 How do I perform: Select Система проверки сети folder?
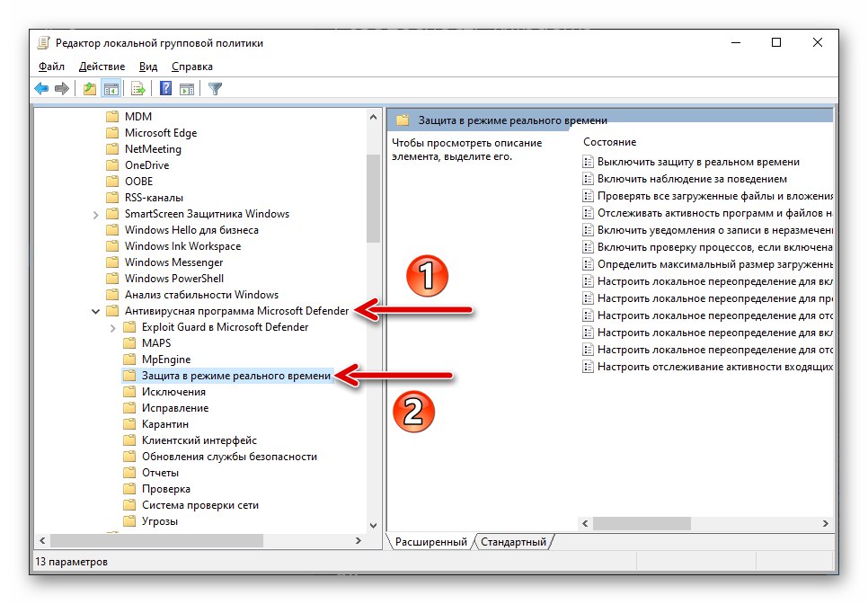(x=191, y=505)
